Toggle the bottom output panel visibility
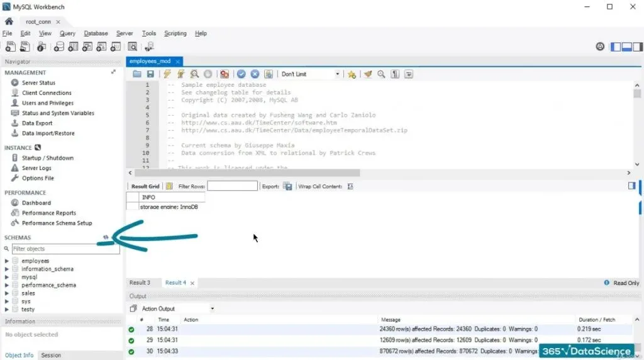Viewport: 644px width, 360px height. coord(626,47)
